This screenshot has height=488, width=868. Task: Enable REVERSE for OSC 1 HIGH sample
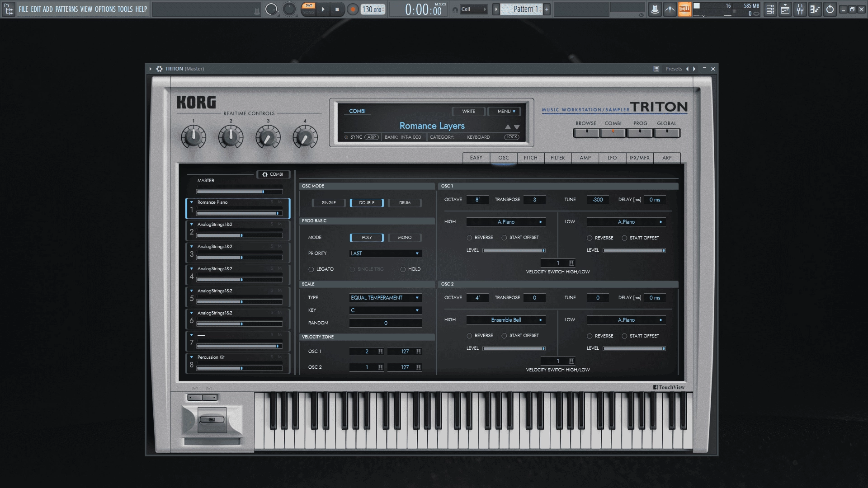click(x=469, y=238)
